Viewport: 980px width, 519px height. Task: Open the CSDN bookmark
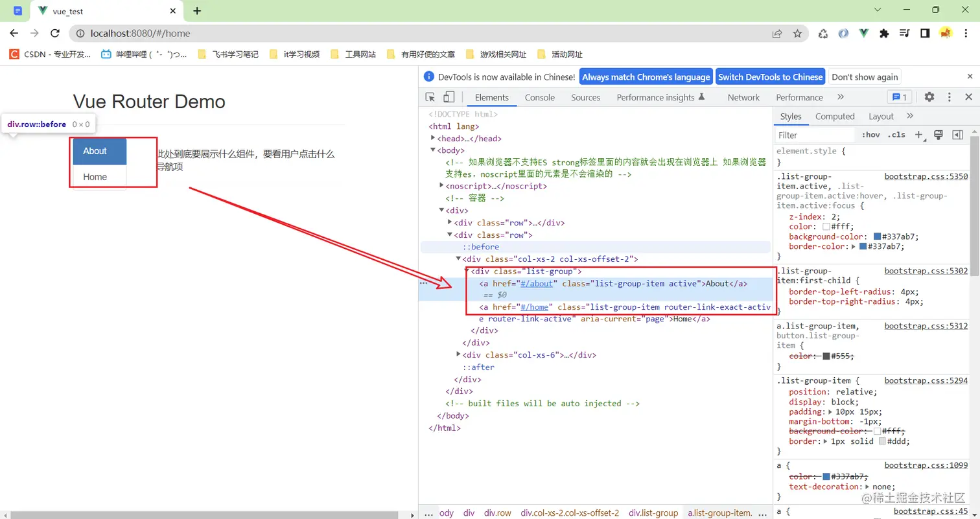coord(51,54)
